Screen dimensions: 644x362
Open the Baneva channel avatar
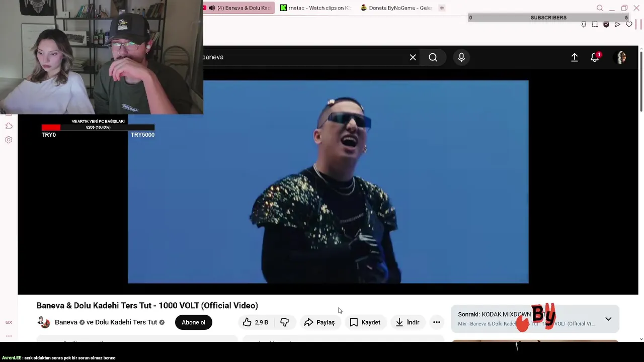coord(44,322)
